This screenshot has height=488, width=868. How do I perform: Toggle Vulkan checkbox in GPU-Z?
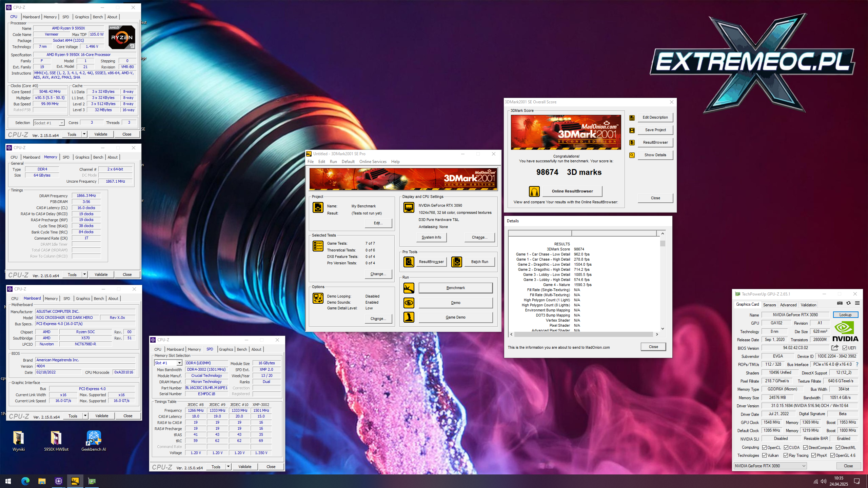(x=765, y=455)
